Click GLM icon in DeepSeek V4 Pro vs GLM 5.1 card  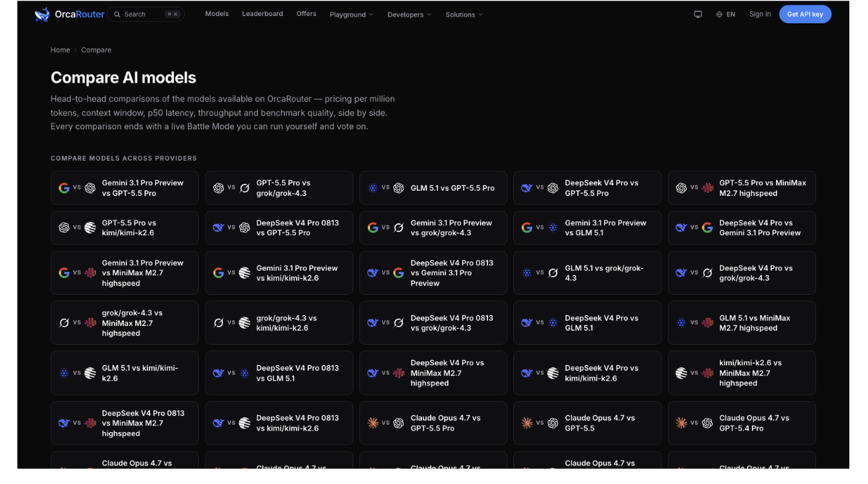click(x=553, y=323)
